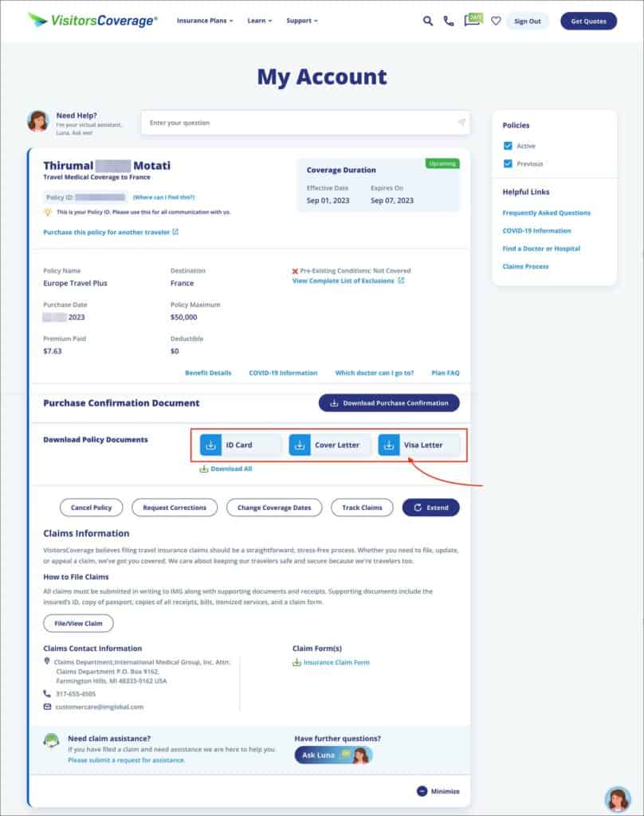Click Where can I find this link
Screen dimensions: 644x816
pyautogui.click(x=163, y=198)
